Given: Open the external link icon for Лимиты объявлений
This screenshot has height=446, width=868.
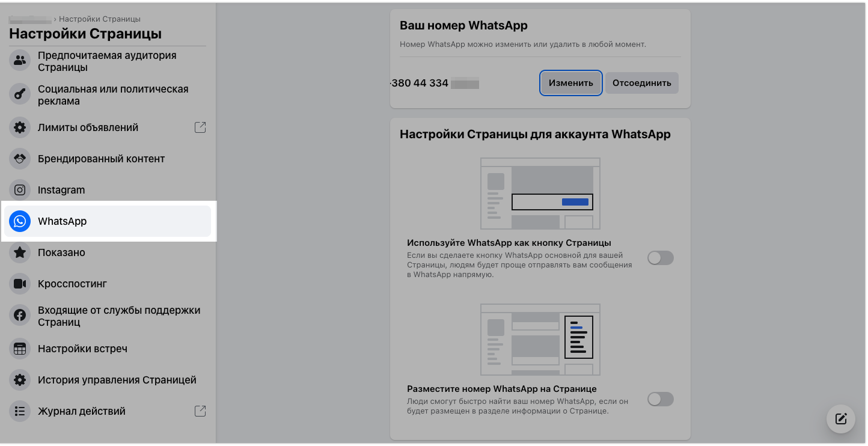Looking at the screenshot, I should click(200, 127).
